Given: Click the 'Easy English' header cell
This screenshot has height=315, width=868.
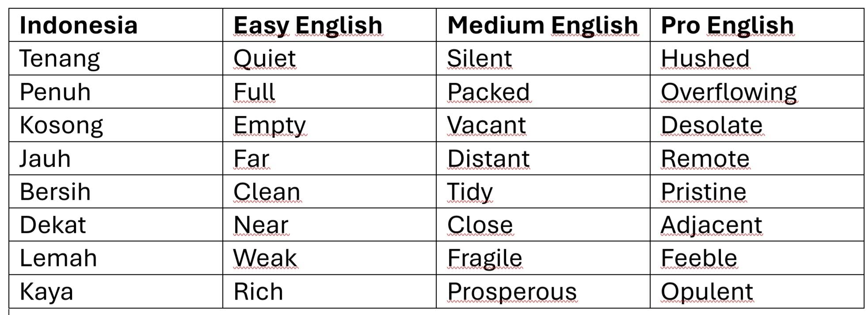Looking at the screenshot, I should (x=308, y=25).
